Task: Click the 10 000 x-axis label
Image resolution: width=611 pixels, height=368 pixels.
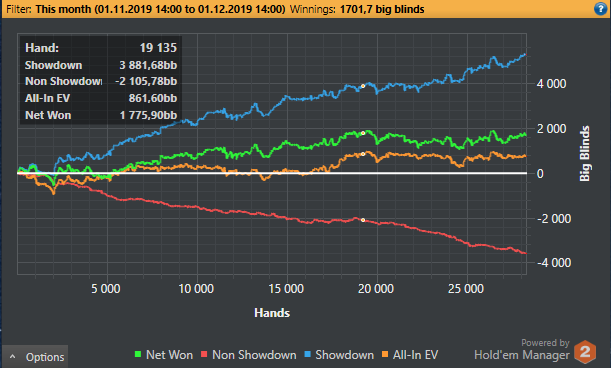Action: (196, 289)
